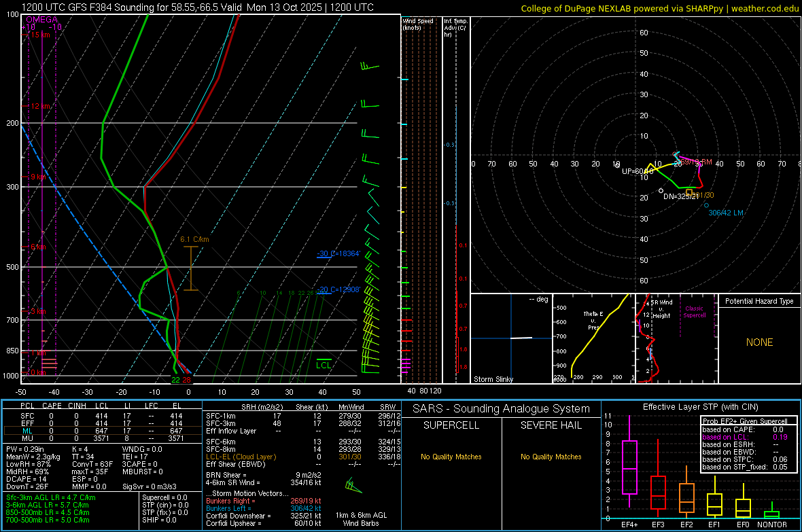Click the ConvT = 63F value

coord(92,465)
